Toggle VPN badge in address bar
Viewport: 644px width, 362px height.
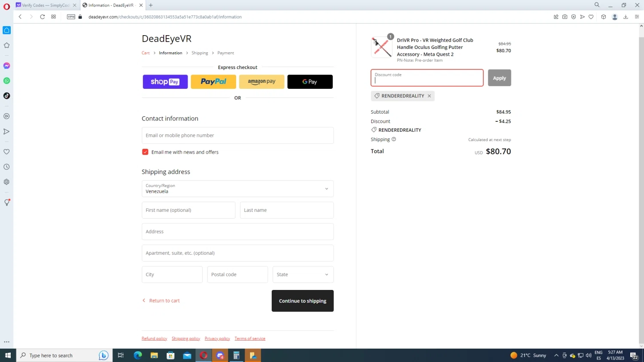click(71, 17)
